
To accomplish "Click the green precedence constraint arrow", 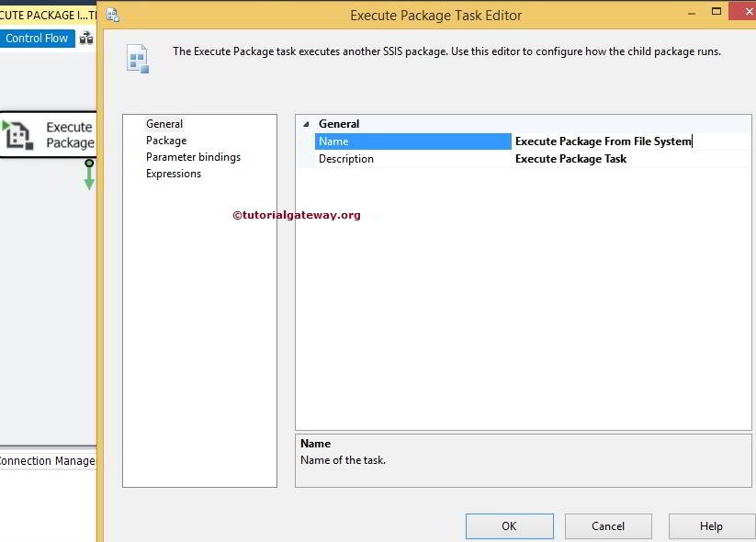I will tap(89, 176).
